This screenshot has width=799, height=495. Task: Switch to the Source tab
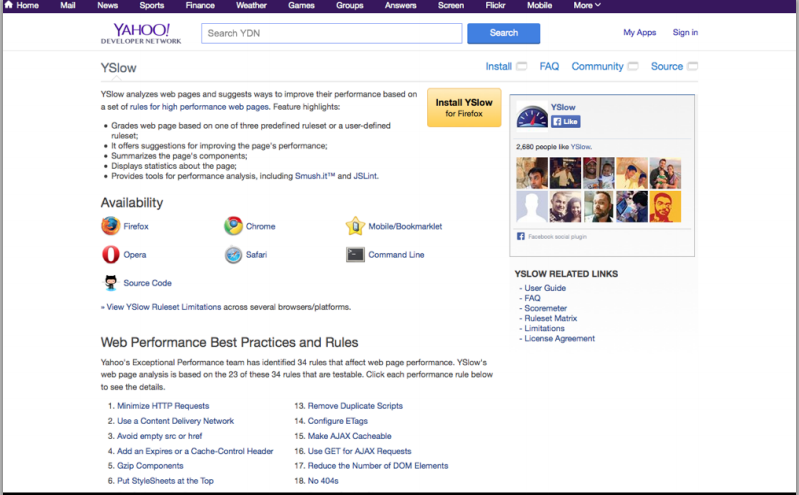click(x=667, y=66)
